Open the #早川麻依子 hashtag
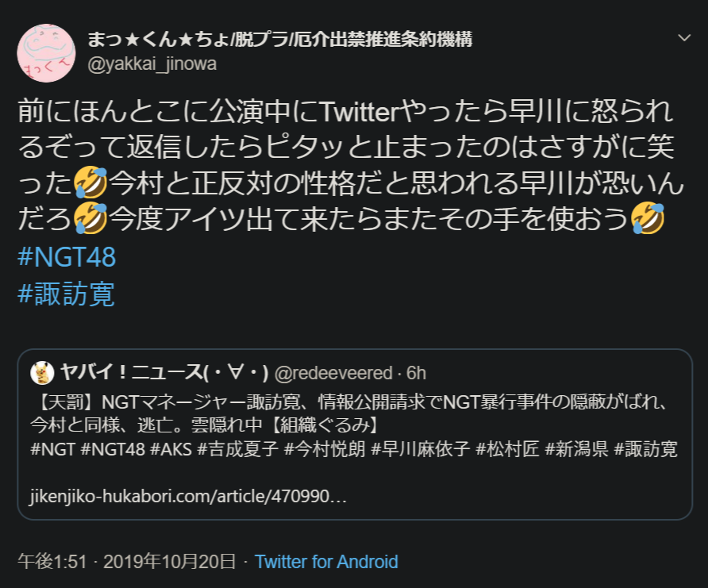Image resolution: width=708 pixels, height=588 pixels. click(421, 449)
